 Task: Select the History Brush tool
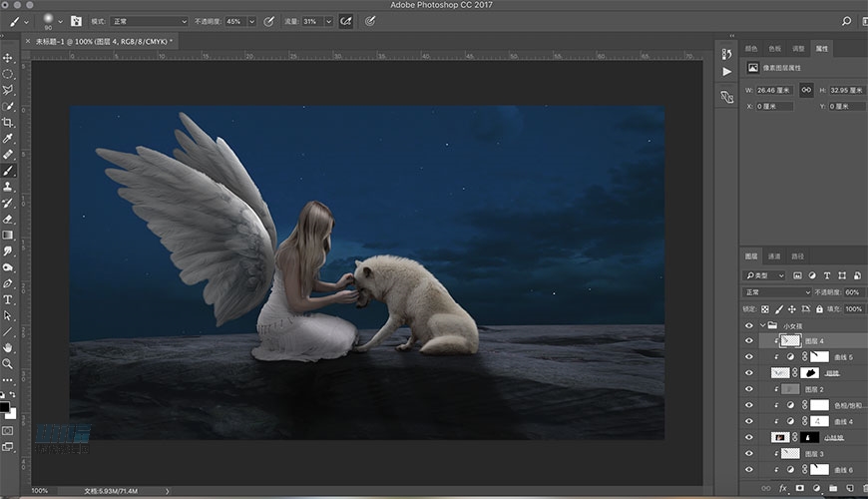(8, 203)
